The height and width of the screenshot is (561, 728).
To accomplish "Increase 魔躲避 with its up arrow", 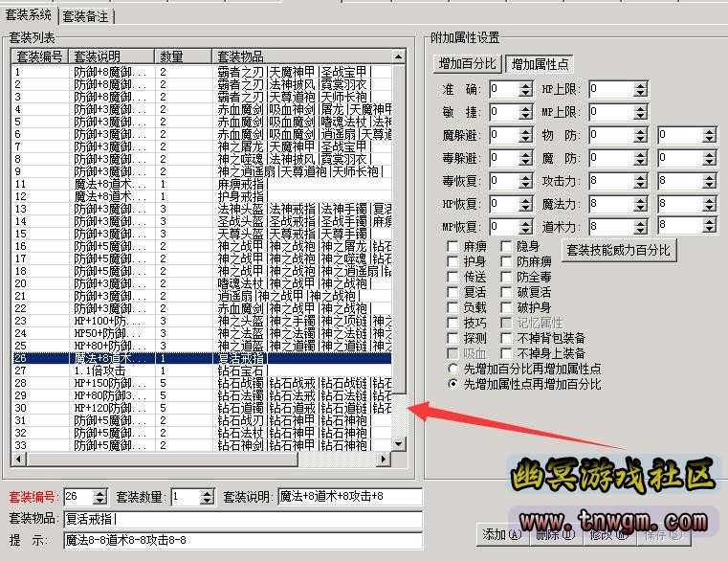I will click(525, 131).
